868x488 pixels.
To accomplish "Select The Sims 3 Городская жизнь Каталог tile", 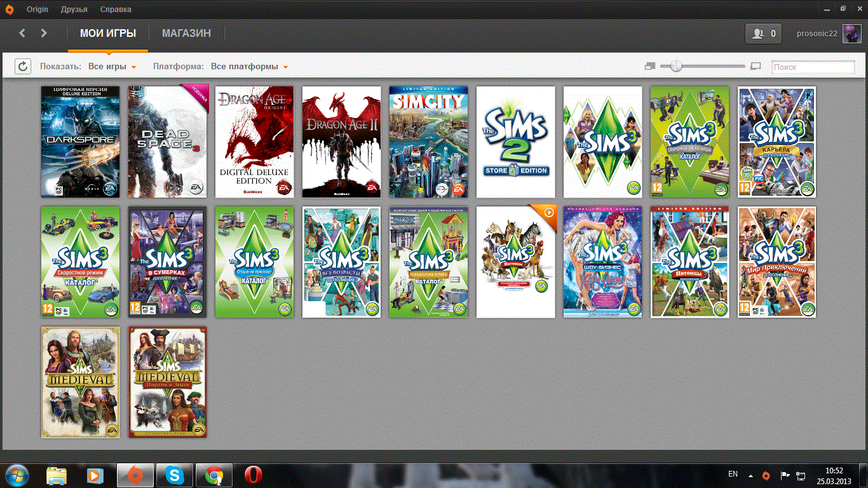I will 428,262.
